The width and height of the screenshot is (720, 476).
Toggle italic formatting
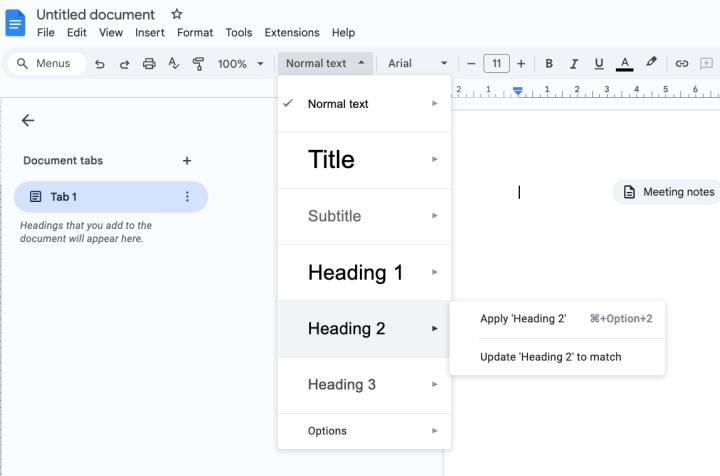pos(574,63)
